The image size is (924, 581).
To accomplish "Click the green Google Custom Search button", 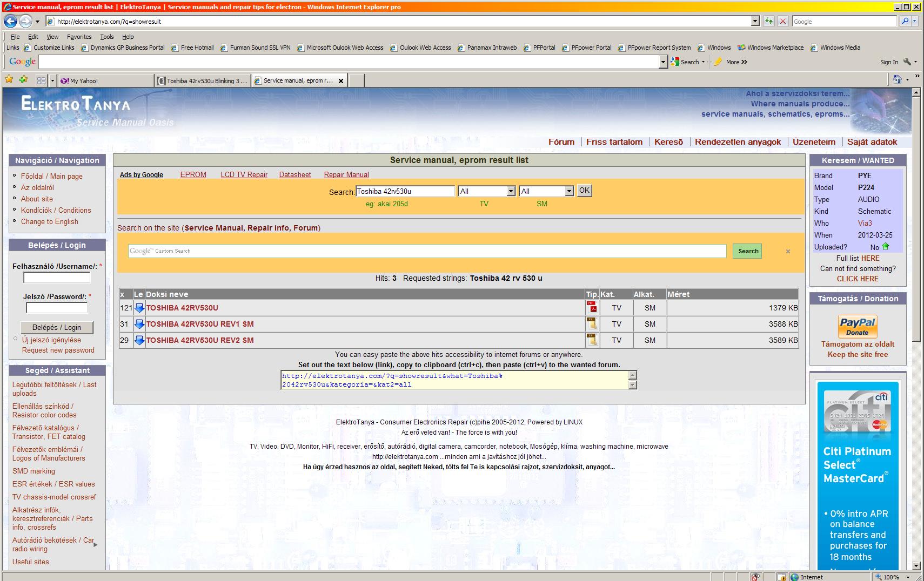I will pyautogui.click(x=748, y=251).
